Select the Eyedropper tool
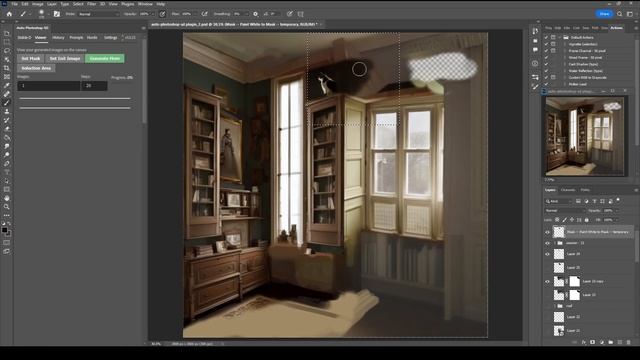The width and height of the screenshot is (640, 360). [7, 85]
